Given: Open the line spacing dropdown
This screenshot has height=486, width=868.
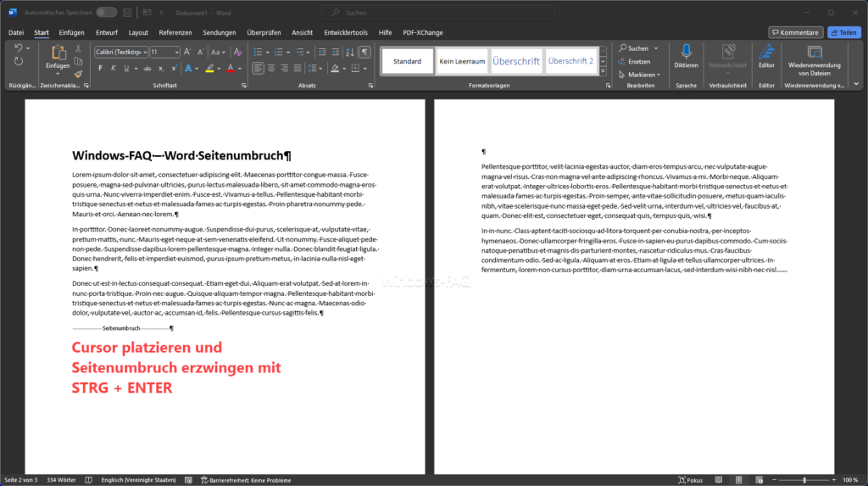Looking at the screenshot, I should [314, 69].
